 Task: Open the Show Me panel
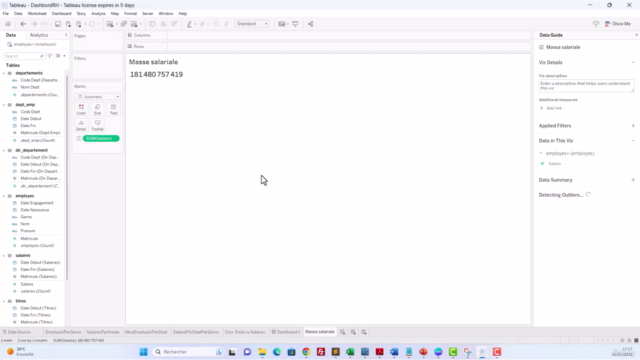(x=618, y=24)
